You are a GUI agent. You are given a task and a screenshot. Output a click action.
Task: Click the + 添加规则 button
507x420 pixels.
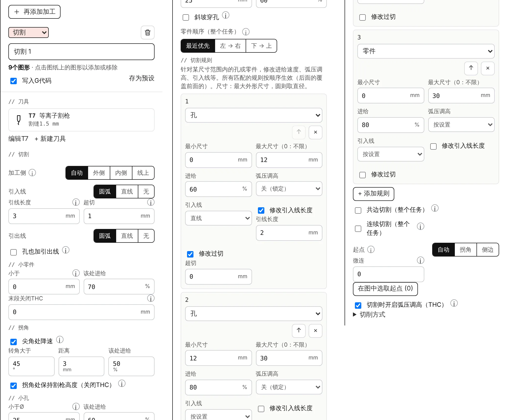pos(373,194)
